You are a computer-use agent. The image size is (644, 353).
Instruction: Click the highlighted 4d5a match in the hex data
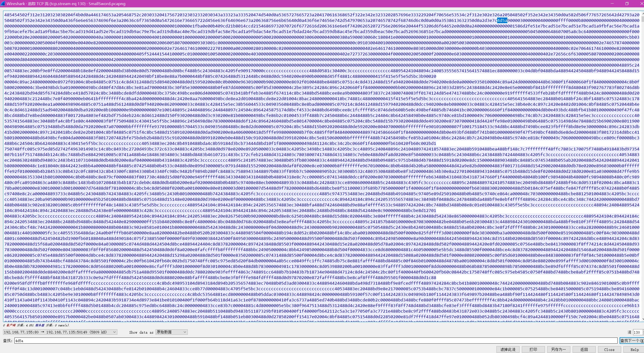click(x=502, y=20)
